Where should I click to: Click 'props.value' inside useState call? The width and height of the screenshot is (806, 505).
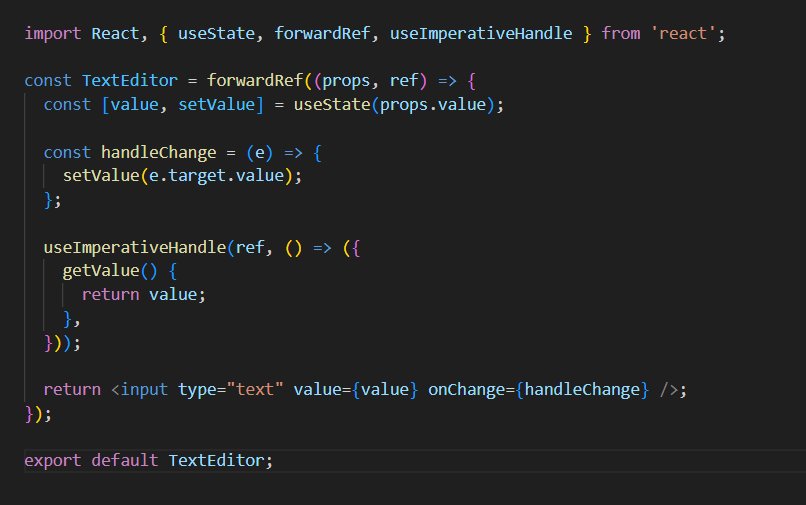coord(433,105)
